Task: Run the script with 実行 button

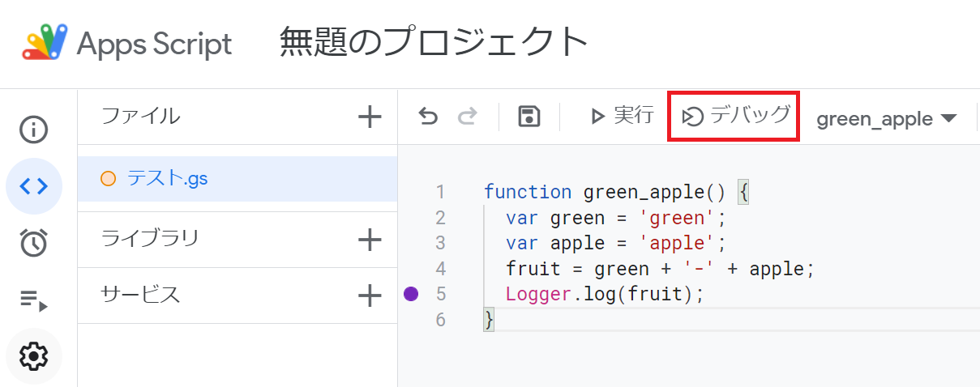Action: point(622,117)
